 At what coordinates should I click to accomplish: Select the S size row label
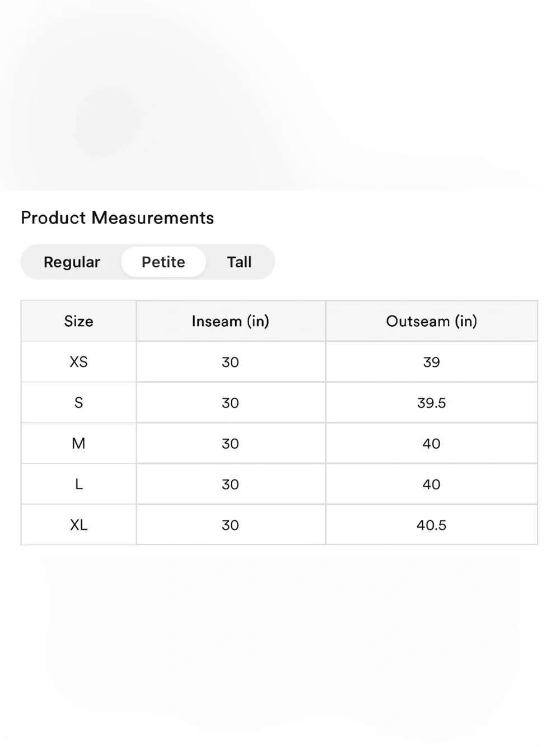[78, 403]
